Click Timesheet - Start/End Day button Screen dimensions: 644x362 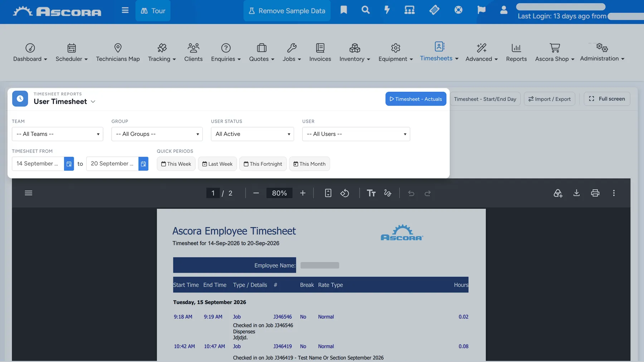tap(485, 99)
